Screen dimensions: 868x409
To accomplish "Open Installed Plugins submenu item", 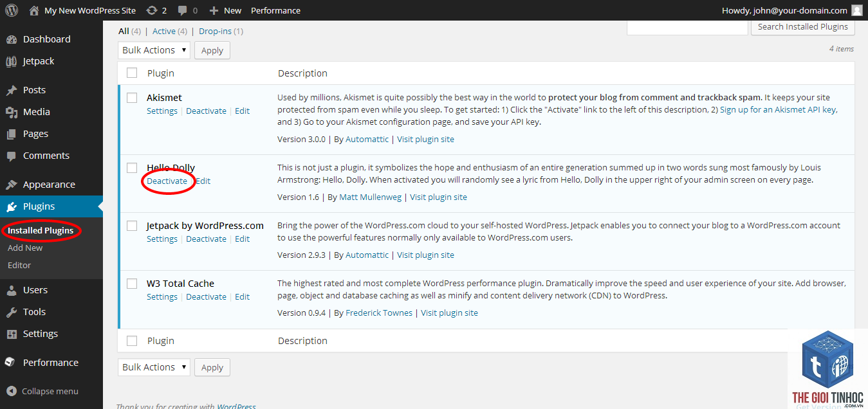I will 41,230.
